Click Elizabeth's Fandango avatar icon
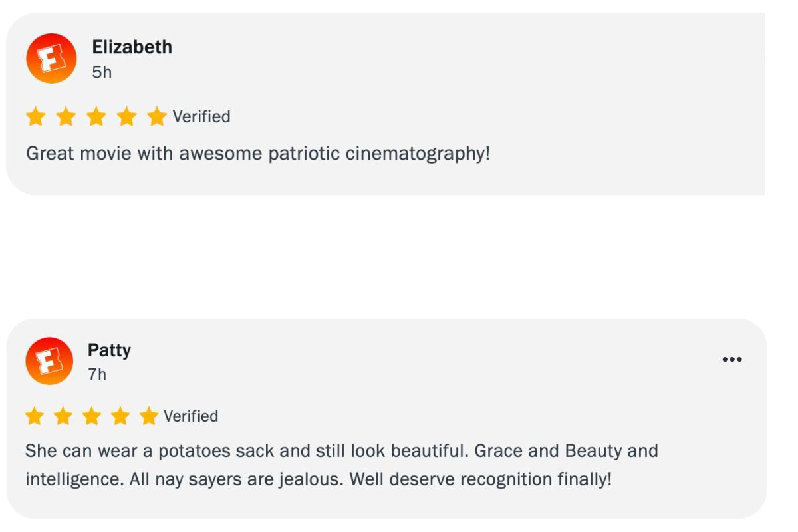Image resolution: width=798 pixels, height=532 pixels. coord(51,59)
